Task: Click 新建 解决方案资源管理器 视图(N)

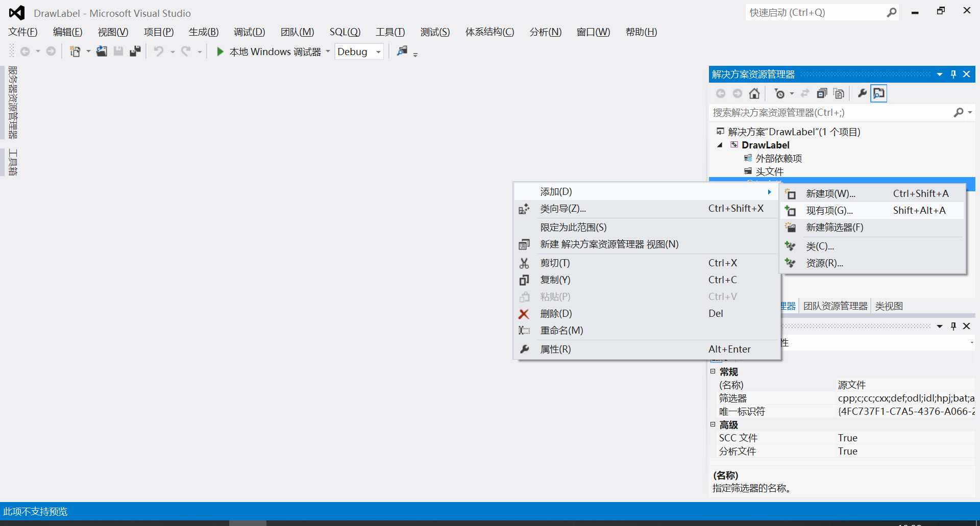Action: click(x=647, y=244)
